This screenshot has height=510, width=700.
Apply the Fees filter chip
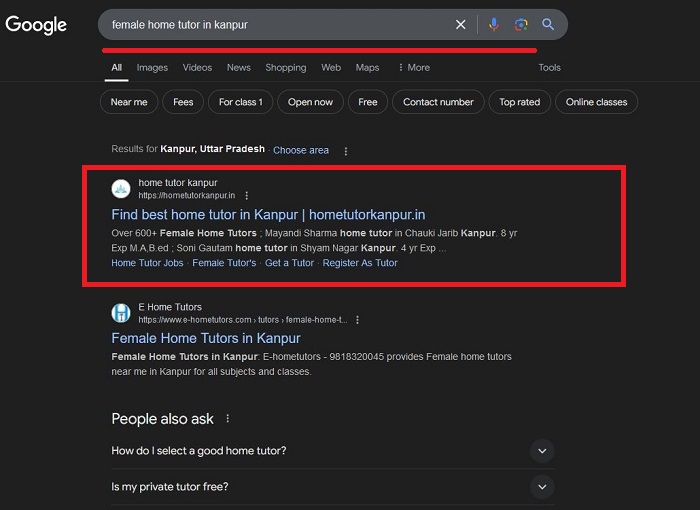coord(183,102)
